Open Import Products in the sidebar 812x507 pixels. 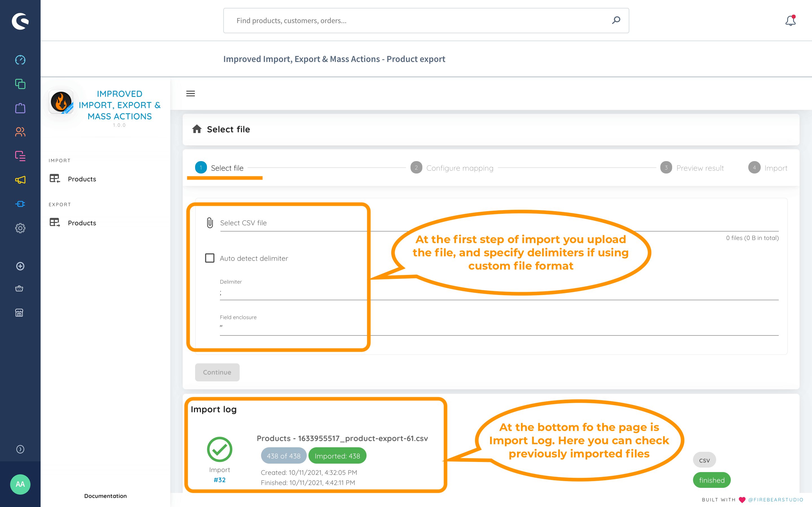[81, 179]
